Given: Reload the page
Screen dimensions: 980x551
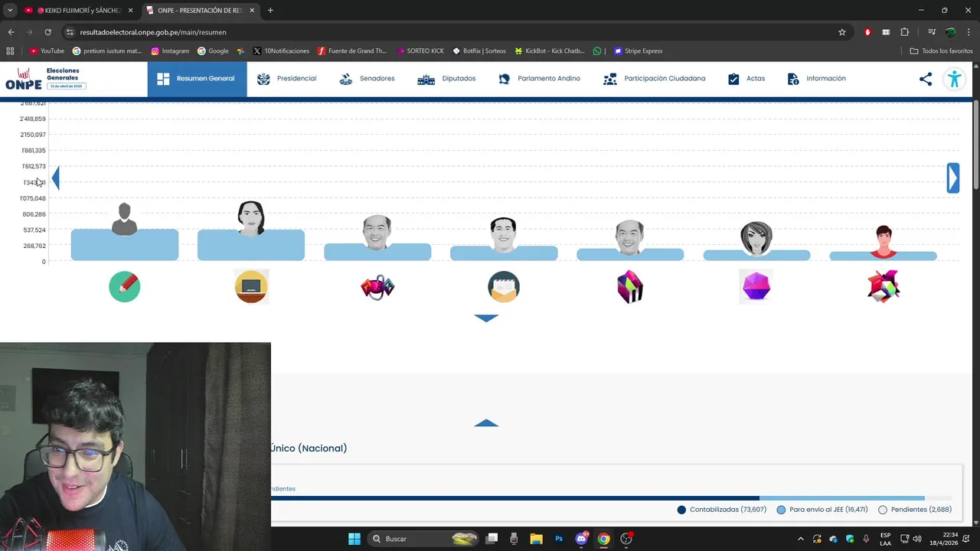Looking at the screenshot, I should pos(47,32).
